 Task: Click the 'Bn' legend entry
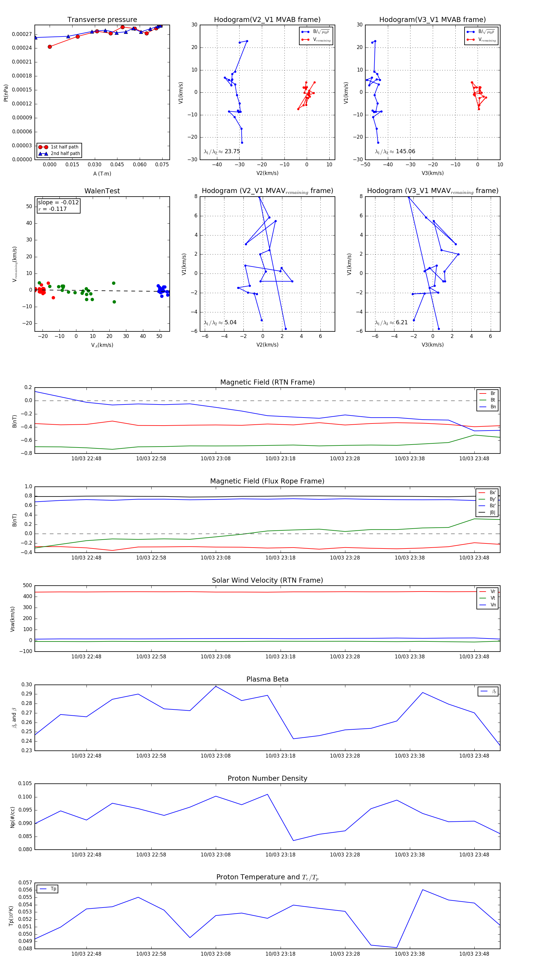click(488, 407)
